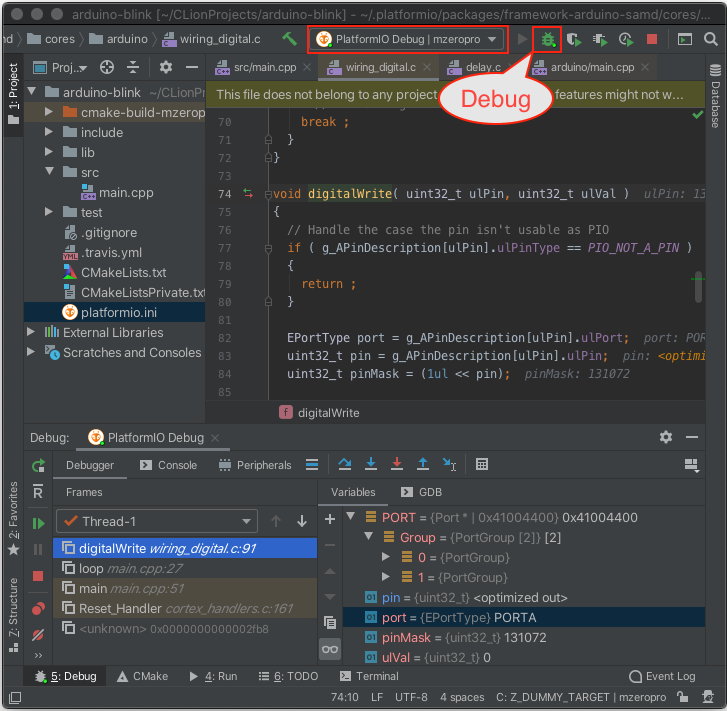
Task: Click the locate target crosshair icon in Project panel
Action: pyautogui.click(x=107, y=68)
